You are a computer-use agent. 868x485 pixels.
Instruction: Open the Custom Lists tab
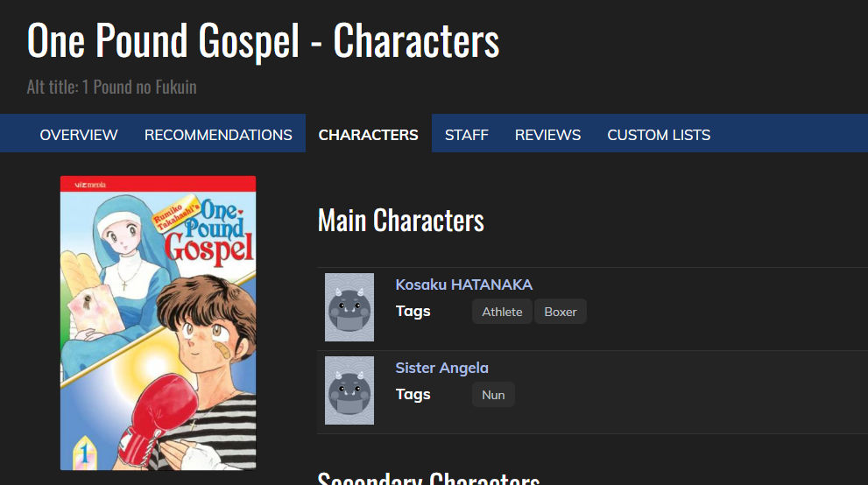click(659, 135)
